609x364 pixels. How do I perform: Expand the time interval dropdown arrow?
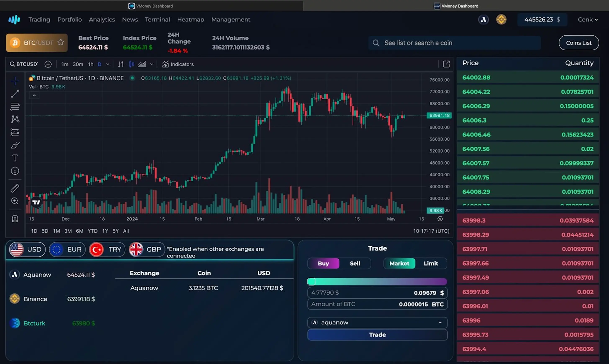(108, 64)
